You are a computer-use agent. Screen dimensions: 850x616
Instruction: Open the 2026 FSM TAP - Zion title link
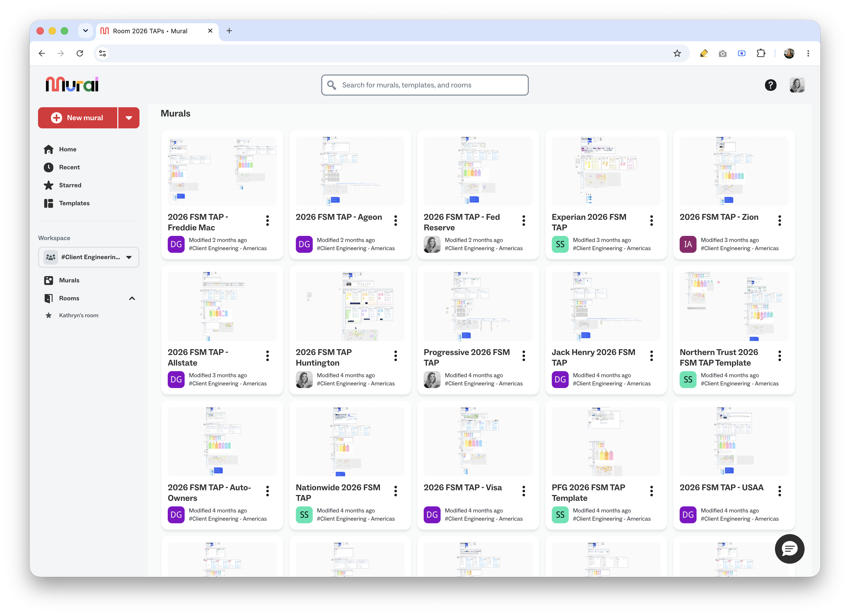pos(719,217)
